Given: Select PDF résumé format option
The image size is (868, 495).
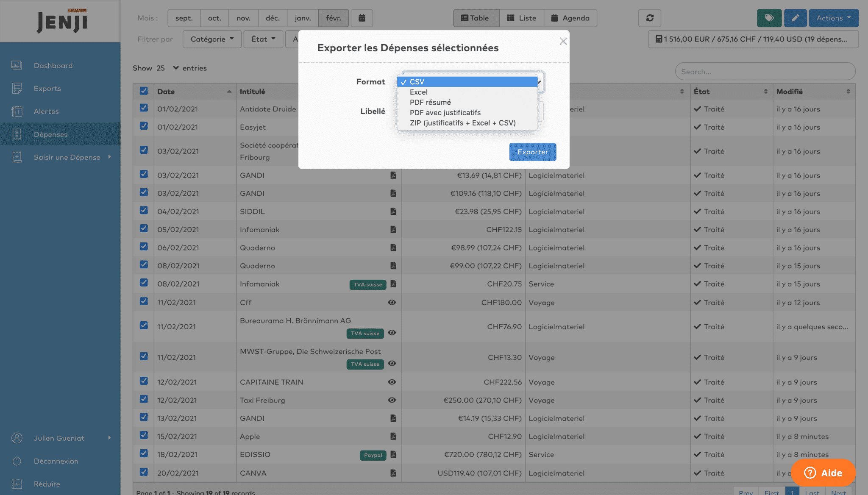Looking at the screenshot, I should click(467, 102).
